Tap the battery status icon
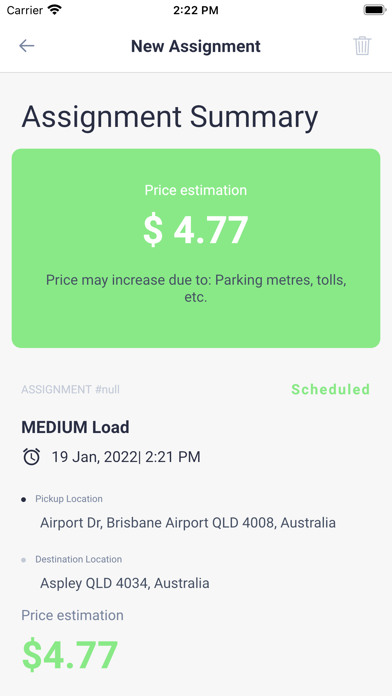 pyautogui.click(x=375, y=10)
